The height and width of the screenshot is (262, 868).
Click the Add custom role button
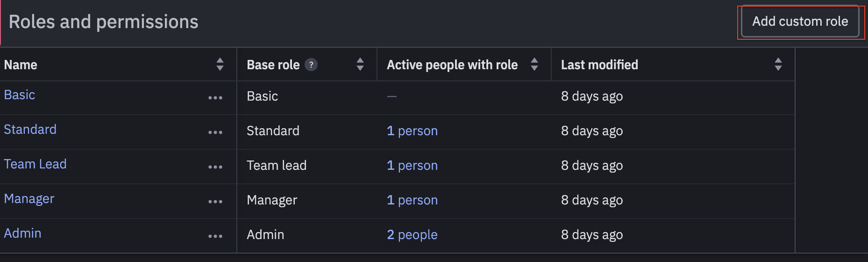[800, 22]
